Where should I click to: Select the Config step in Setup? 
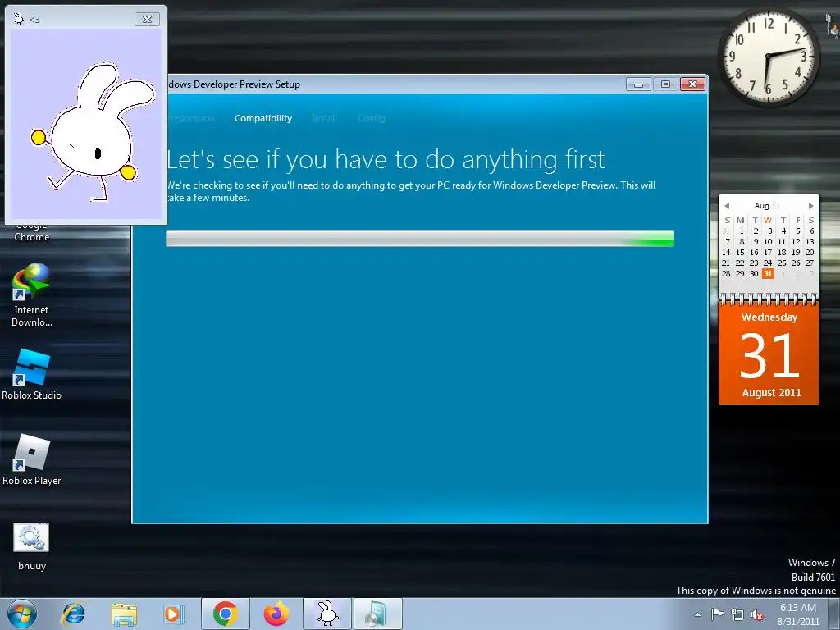(372, 118)
